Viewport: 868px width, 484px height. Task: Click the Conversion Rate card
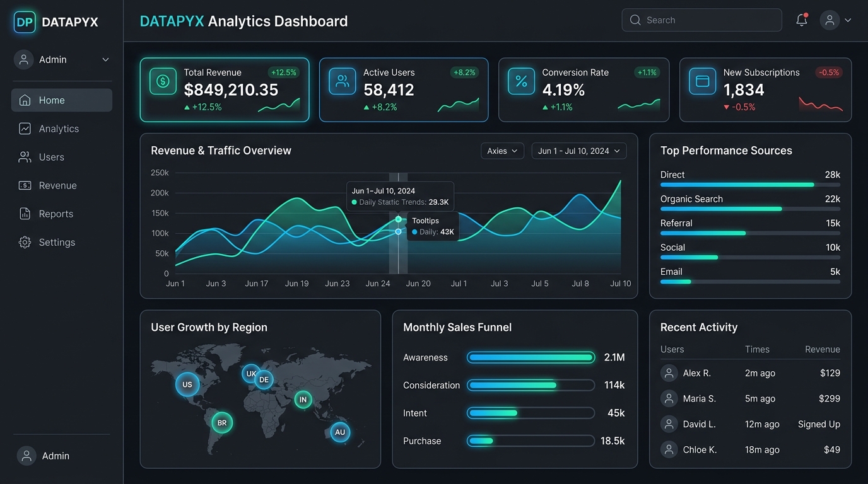click(584, 89)
